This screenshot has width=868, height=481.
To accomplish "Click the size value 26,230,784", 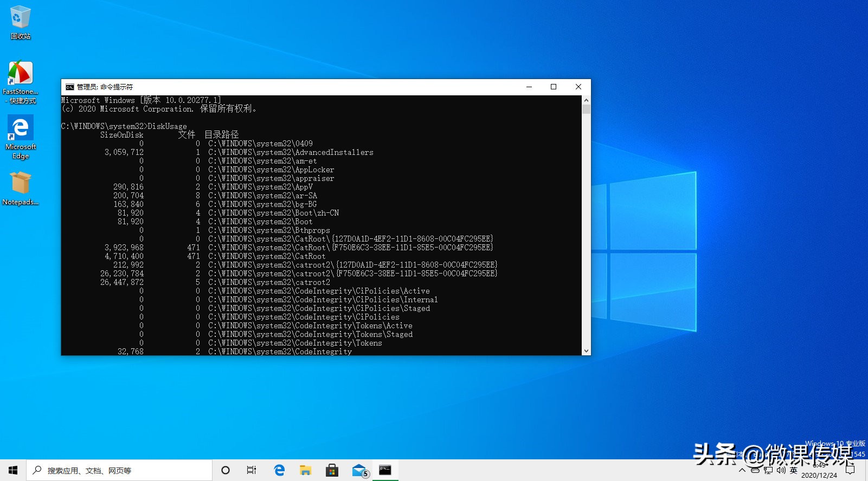I will pos(121,274).
